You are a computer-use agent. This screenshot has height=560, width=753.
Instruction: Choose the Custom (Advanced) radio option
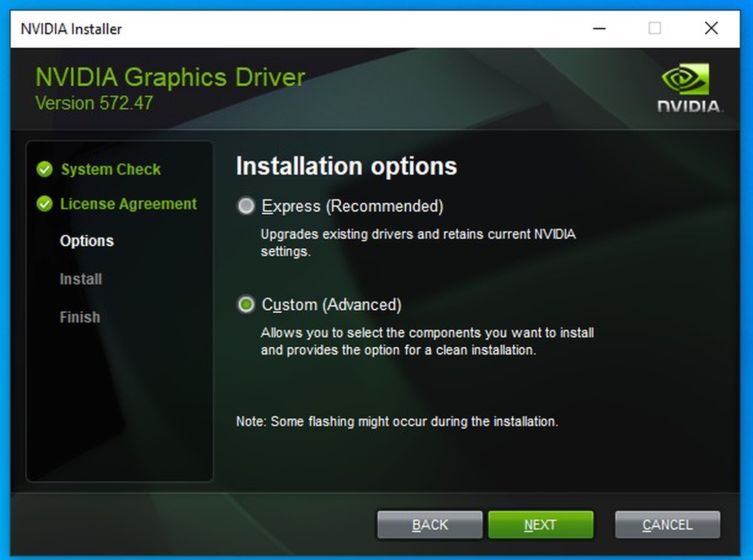click(246, 305)
